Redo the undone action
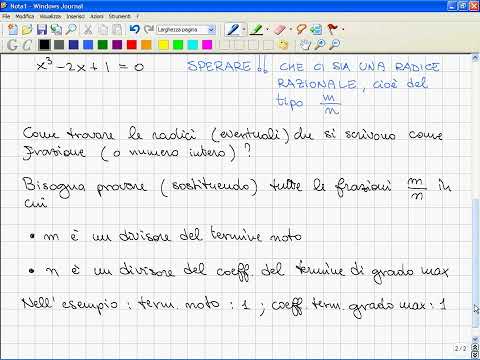This screenshot has height=360, width=480. coord(148,29)
